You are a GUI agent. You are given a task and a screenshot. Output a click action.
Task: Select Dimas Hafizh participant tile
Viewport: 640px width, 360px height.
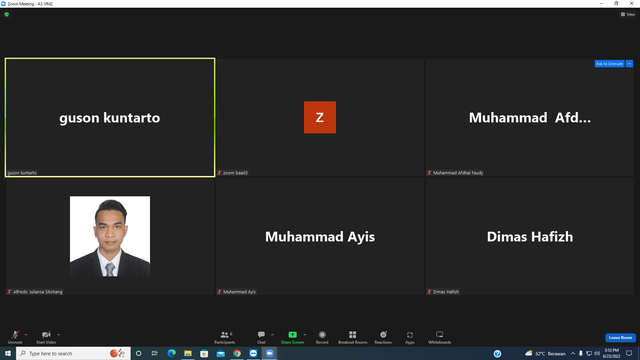click(x=530, y=236)
